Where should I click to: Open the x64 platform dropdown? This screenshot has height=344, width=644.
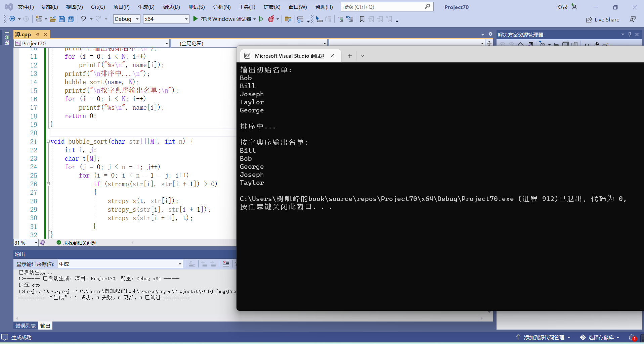click(x=166, y=19)
